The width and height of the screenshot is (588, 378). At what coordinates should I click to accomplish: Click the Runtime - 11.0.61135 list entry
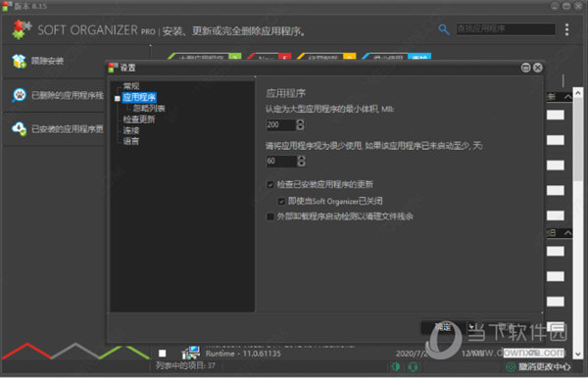(243, 354)
